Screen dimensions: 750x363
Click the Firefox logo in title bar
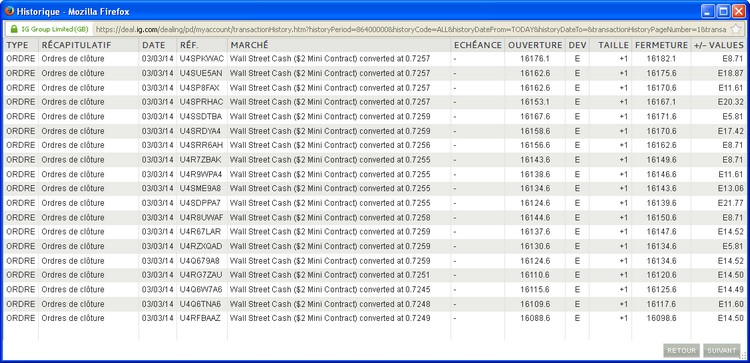point(9,11)
